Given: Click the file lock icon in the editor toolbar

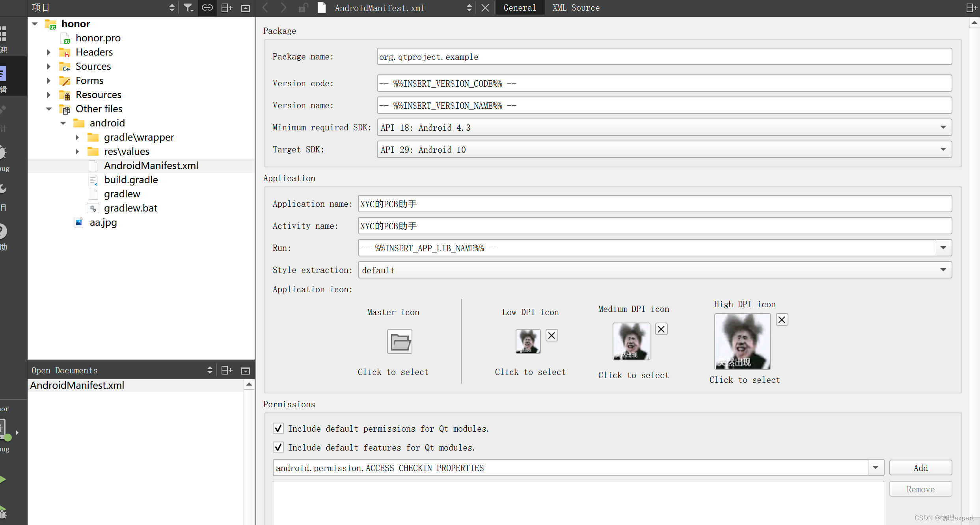Looking at the screenshot, I should click(x=303, y=8).
